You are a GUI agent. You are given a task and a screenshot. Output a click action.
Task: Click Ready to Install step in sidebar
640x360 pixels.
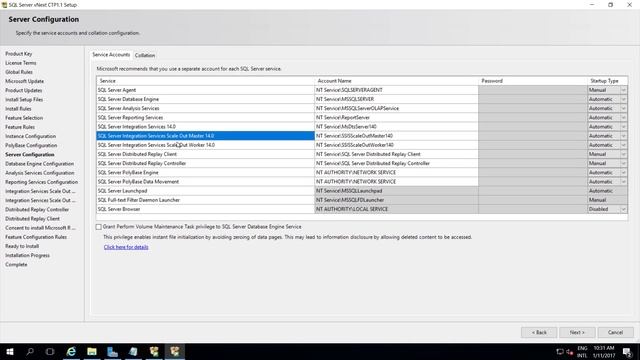[22, 246]
